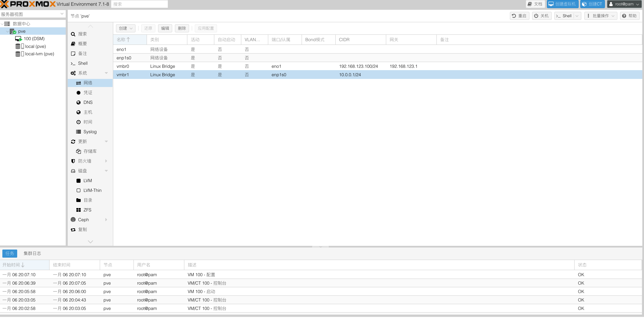Screen dimensions: 644x319
Task: Open the ZFS disk section
Action: [x=87, y=210]
